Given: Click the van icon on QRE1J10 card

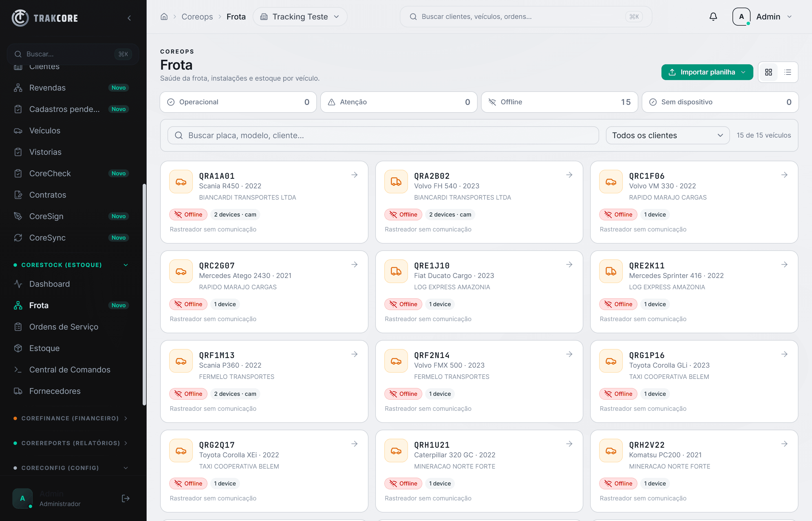Looking at the screenshot, I should click(x=396, y=271).
